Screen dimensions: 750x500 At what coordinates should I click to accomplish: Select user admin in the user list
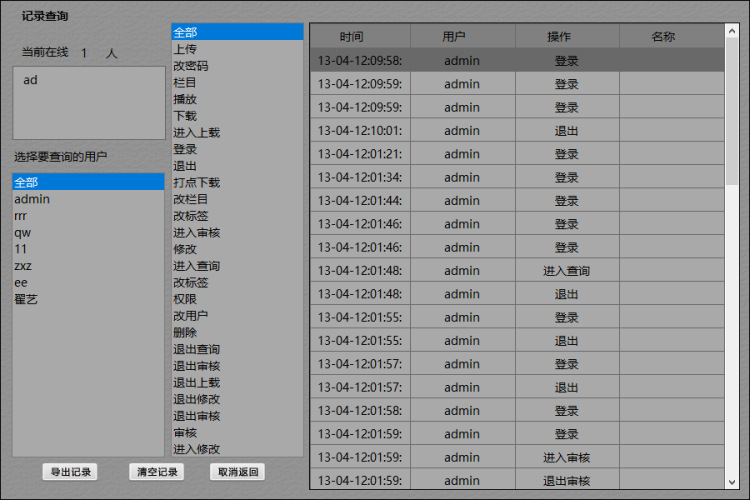[x=32, y=199]
